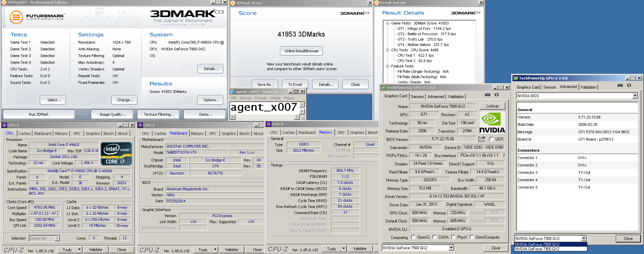
Task: Open the NVIDIA BIOS dropdown in GPU-Z Advanced
Action: [x=635, y=96]
